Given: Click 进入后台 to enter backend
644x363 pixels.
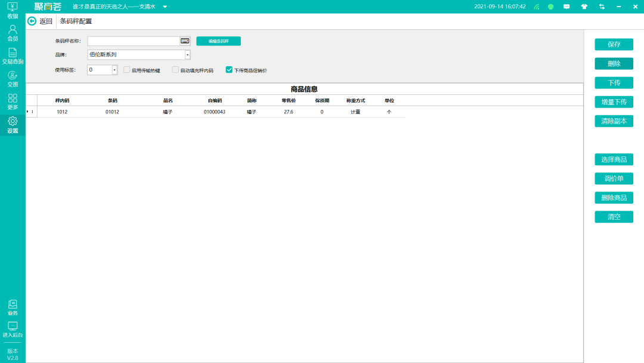Looking at the screenshot, I should click(12, 328).
